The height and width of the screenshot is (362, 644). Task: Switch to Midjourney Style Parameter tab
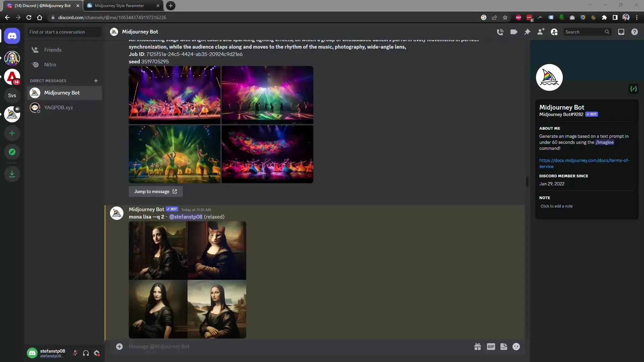(119, 5)
